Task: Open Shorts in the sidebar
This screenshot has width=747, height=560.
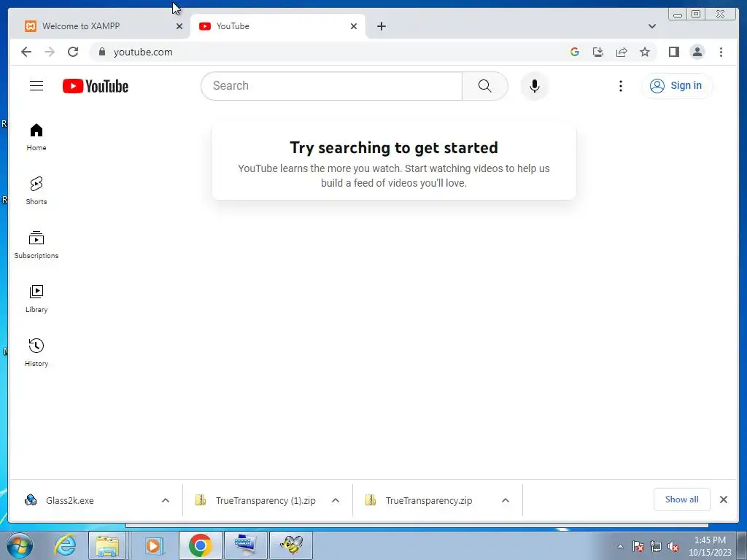Action: click(36, 191)
